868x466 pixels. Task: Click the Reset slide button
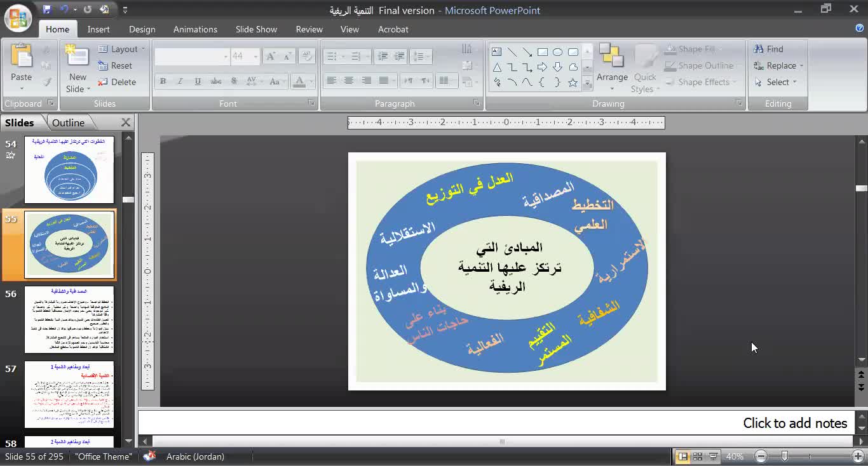coord(115,65)
